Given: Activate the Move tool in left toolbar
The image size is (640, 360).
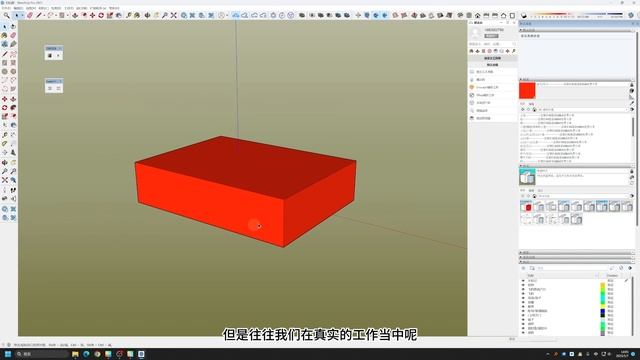Looking at the screenshot, I should click(x=4, y=99).
